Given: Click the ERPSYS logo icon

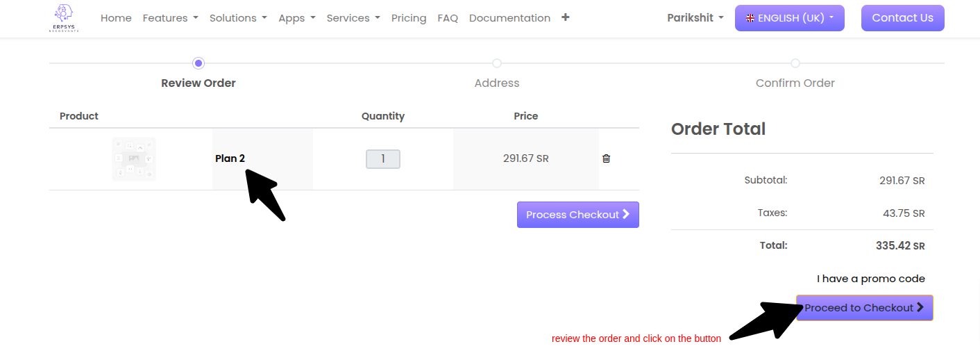Looking at the screenshot, I should [64, 18].
